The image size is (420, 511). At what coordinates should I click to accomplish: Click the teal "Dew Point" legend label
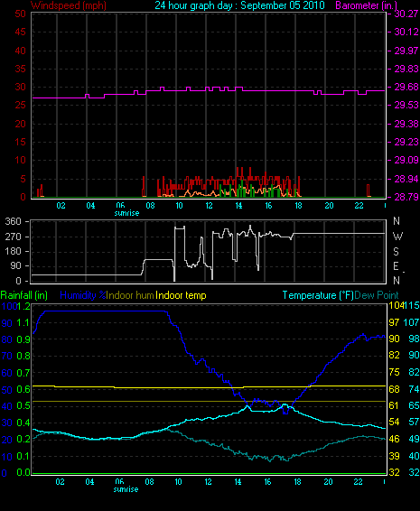tap(377, 295)
